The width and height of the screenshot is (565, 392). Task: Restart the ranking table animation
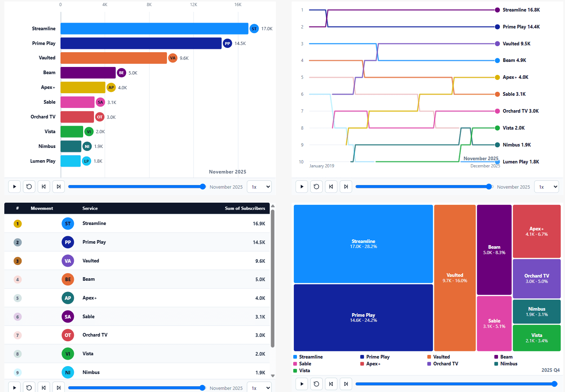29,387
